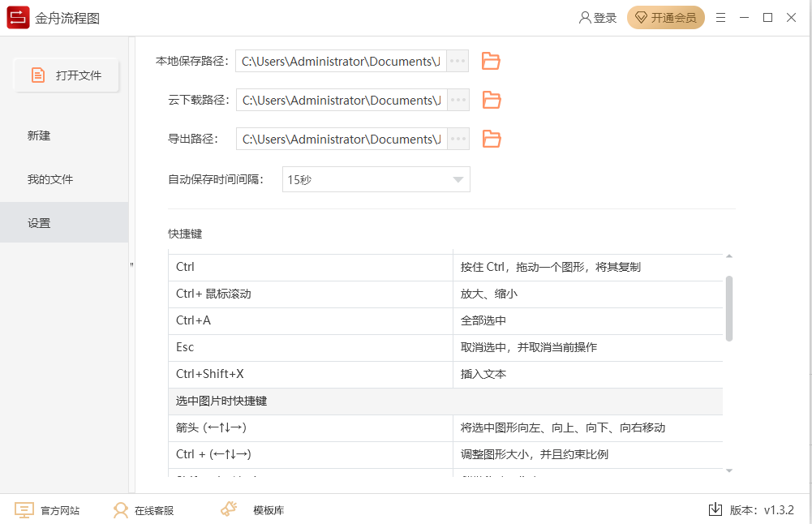
Task: Click the 在线客服 customer service icon
Action: (x=121, y=510)
